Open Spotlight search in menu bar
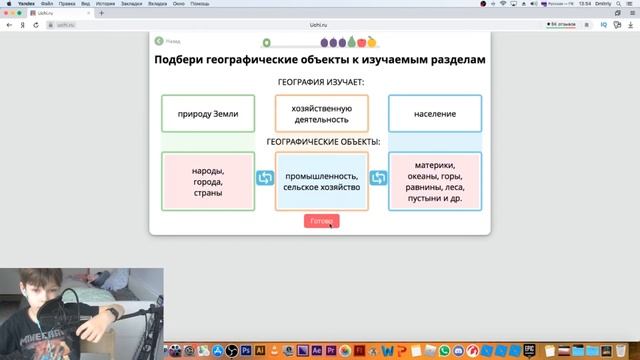This screenshot has height=360, width=640. pyautogui.click(x=619, y=4)
